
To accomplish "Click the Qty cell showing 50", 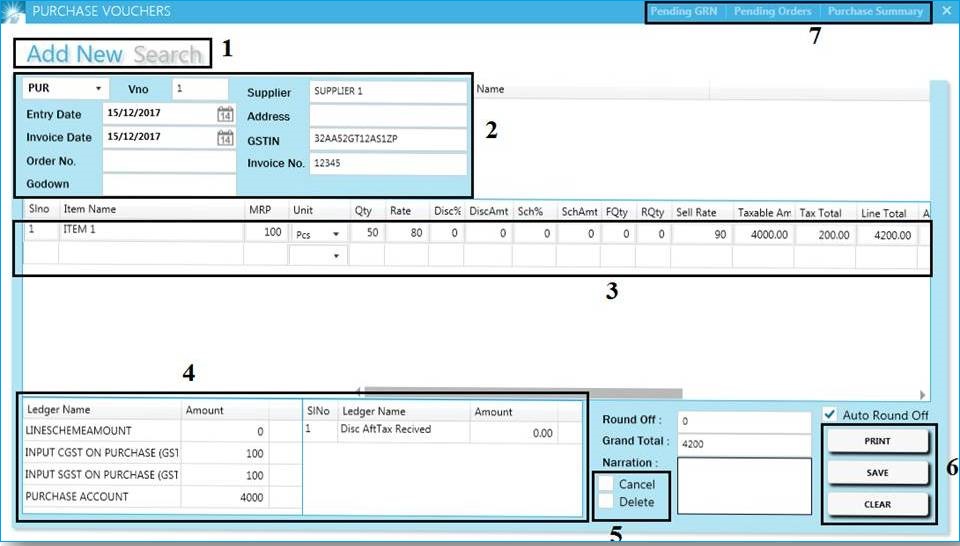I will tap(367, 233).
